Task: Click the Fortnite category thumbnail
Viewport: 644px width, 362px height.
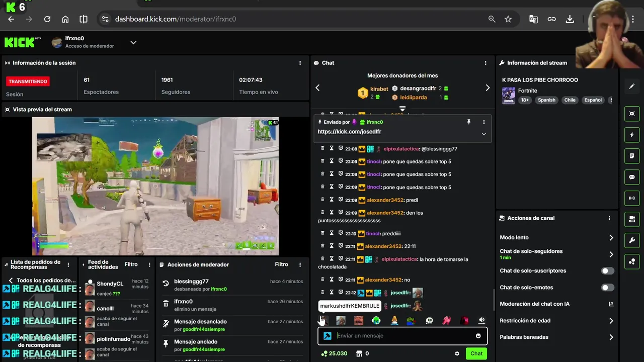Action: [509, 96]
